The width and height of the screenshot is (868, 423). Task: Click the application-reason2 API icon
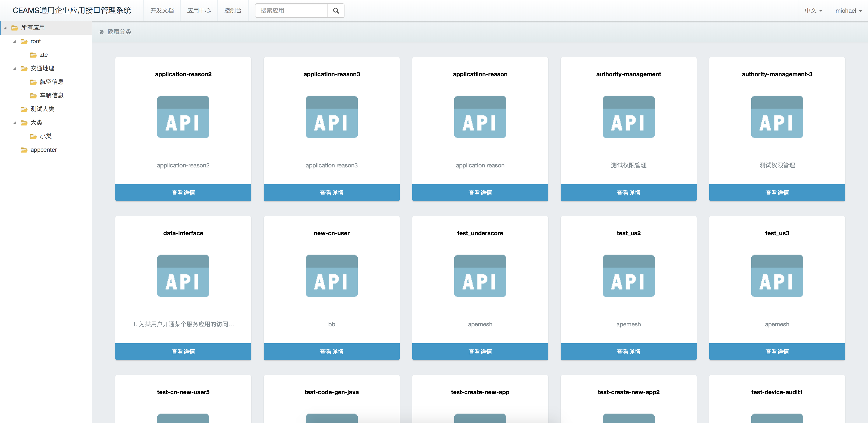point(183,117)
